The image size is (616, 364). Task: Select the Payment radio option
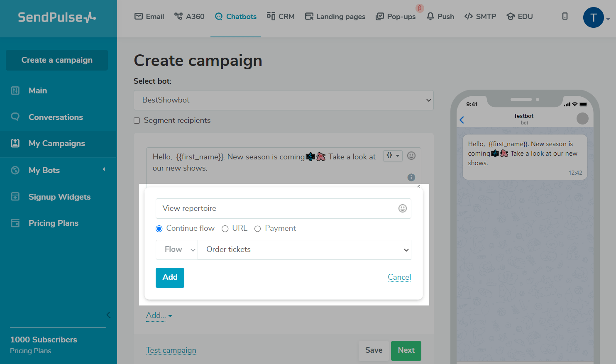click(257, 229)
